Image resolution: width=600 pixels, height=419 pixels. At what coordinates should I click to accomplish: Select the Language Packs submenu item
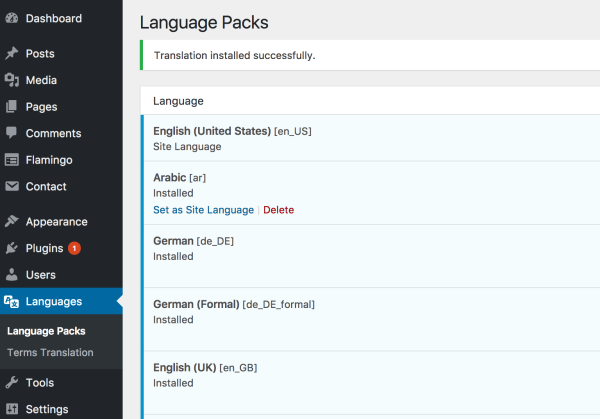pyautogui.click(x=46, y=331)
